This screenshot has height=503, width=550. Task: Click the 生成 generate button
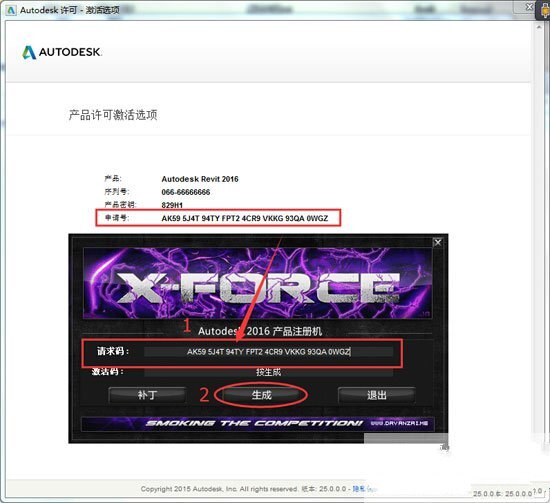[261, 395]
